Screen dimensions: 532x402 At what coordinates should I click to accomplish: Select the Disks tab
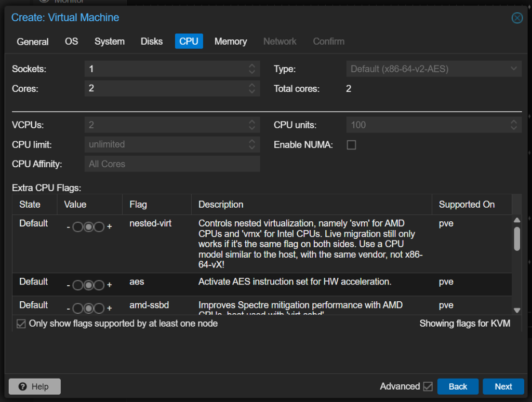(x=152, y=42)
